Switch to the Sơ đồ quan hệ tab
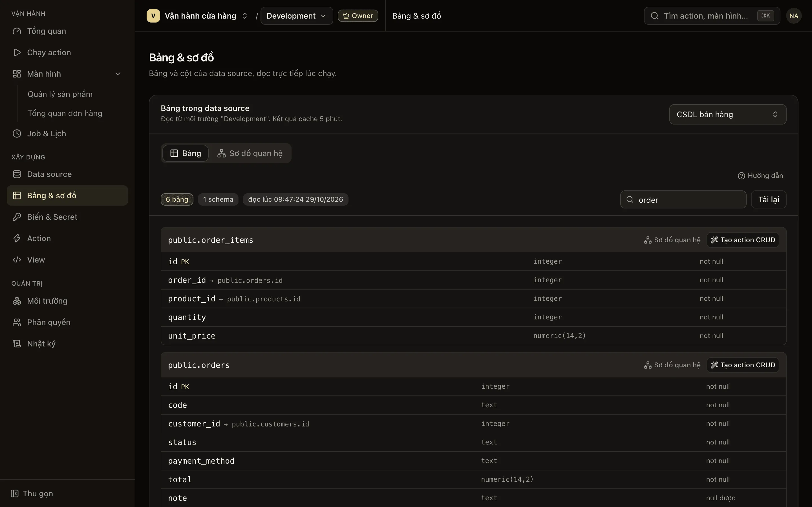Viewport: 812px width, 507px height. 250,153
